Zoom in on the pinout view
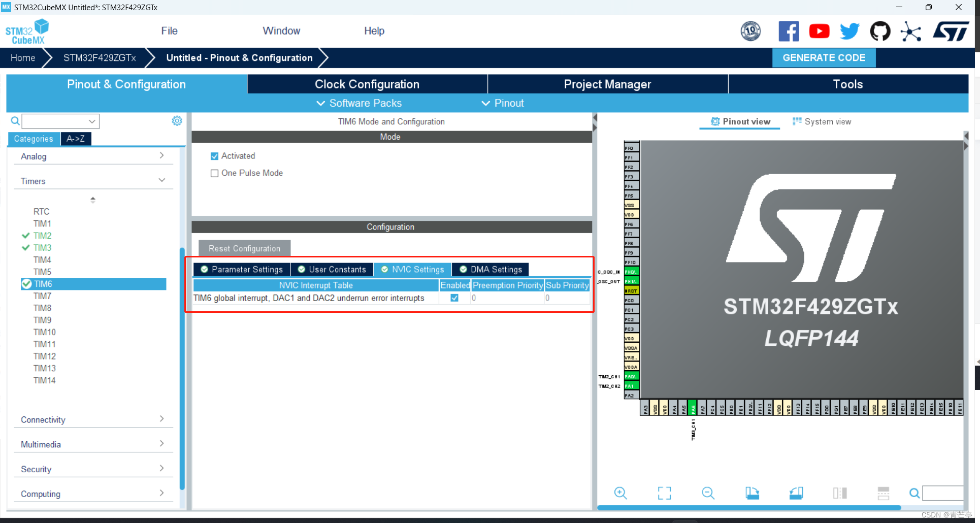Image resolution: width=980 pixels, height=523 pixels. (620, 493)
